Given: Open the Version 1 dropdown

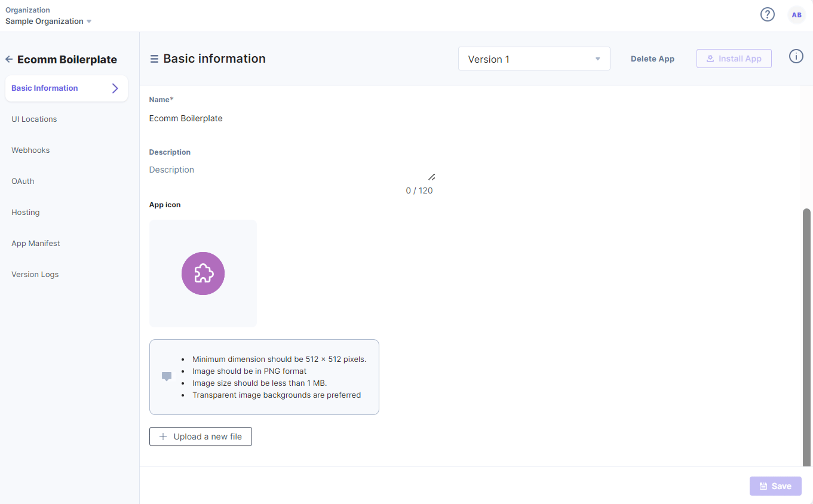Looking at the screenshot, I should pos(534,59).
